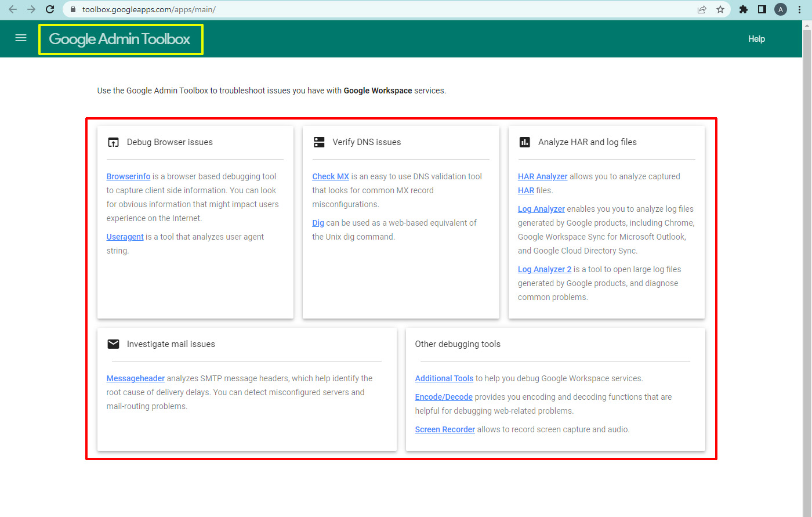812x517 pixels.
Task: Open Chrome three-dot menu
Action: (800, 9)
